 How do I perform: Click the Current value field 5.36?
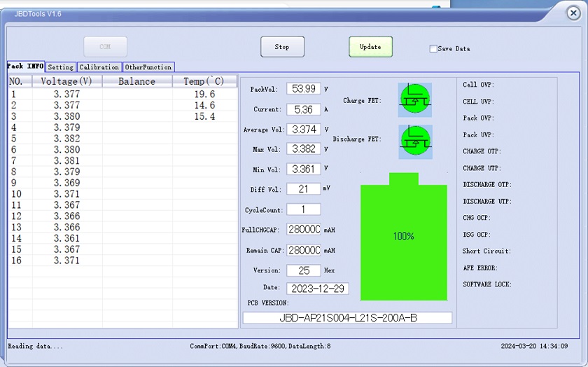coord(304,109)
